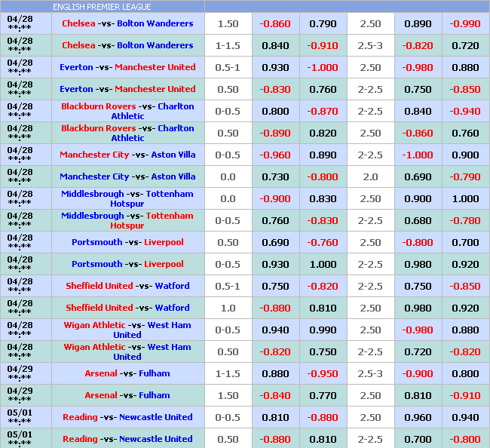This screenshot has width=490, height=448.
Task: Click 0.700 odds in Reading 0.50 handicap row
Action: pos(418,440)
